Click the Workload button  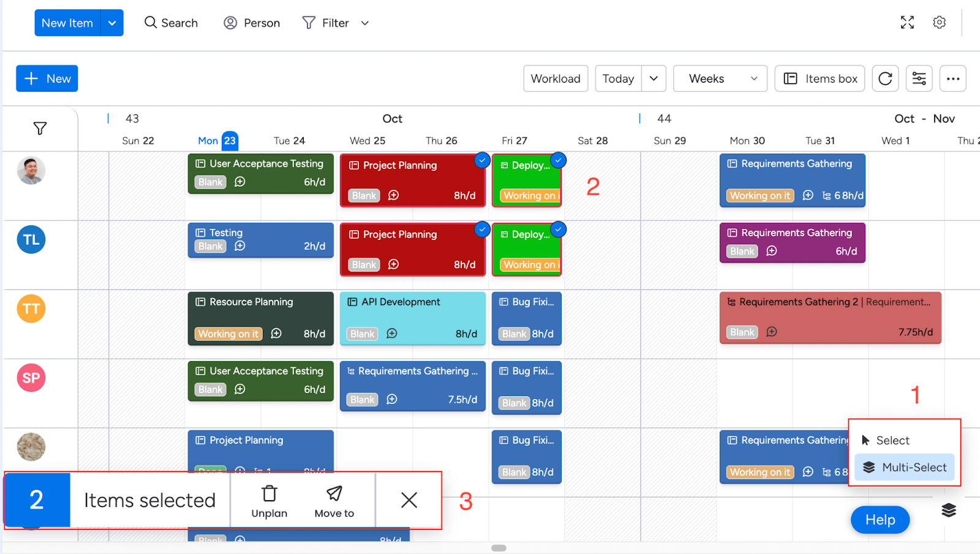pos(556,78)
